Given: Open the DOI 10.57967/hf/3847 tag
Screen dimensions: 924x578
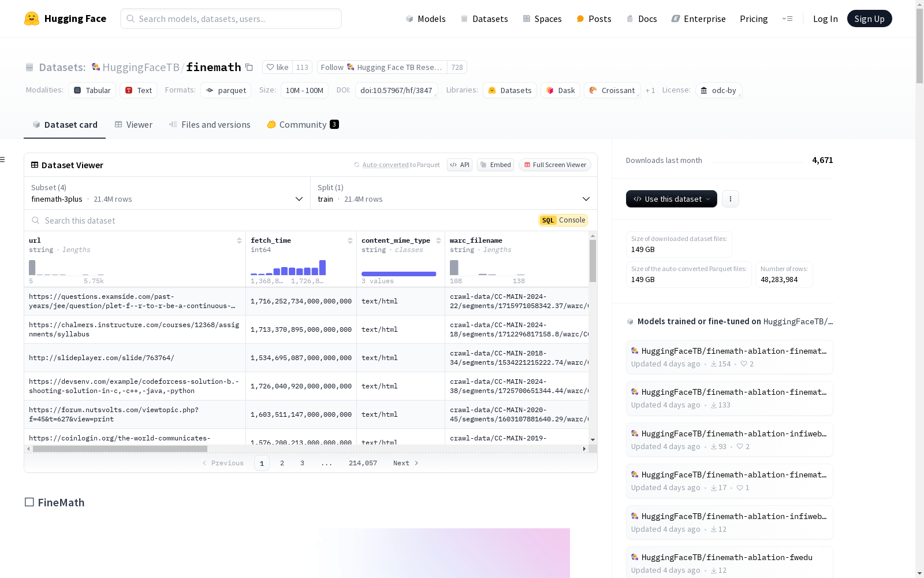Looking at the screenshot, I should pyautogui.click(x=396, y=90).
